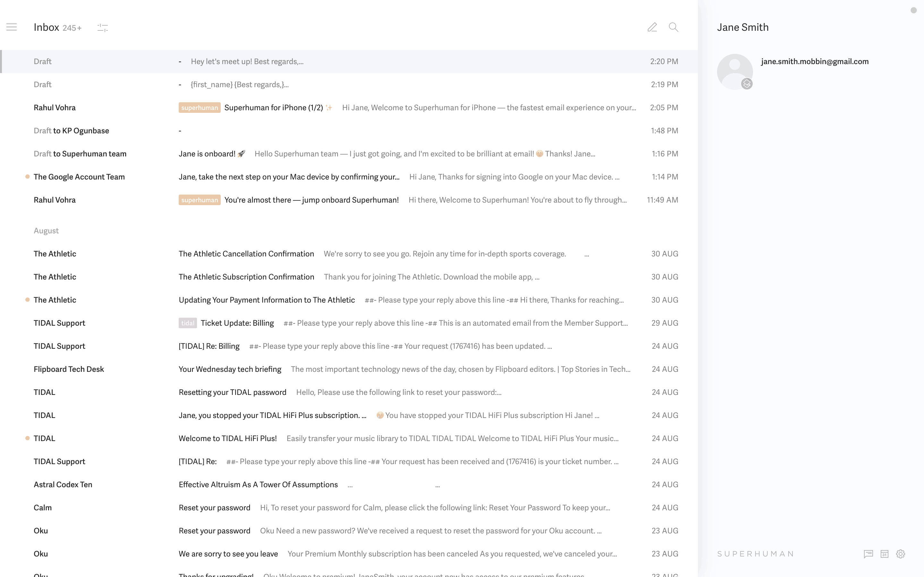Open the August month section header
This screenshot has width=924, height=577.
click(x=46, y=230)
